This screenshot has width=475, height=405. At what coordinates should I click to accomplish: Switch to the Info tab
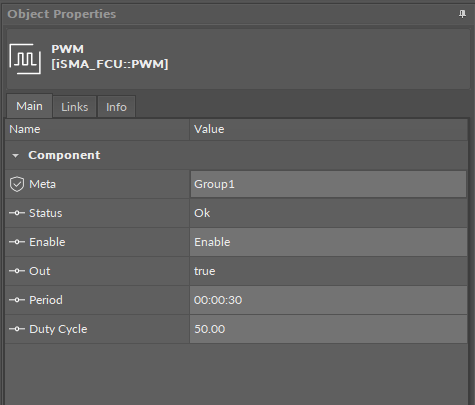tap(116, 107)
